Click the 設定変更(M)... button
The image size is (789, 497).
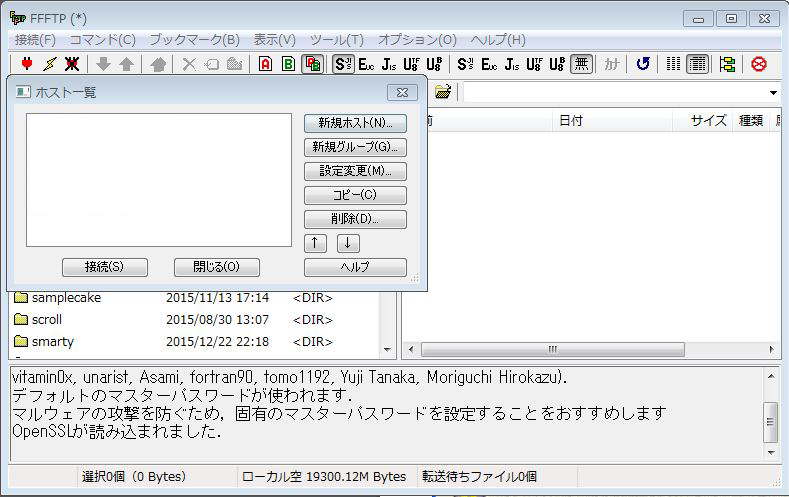tap(355, 172)
